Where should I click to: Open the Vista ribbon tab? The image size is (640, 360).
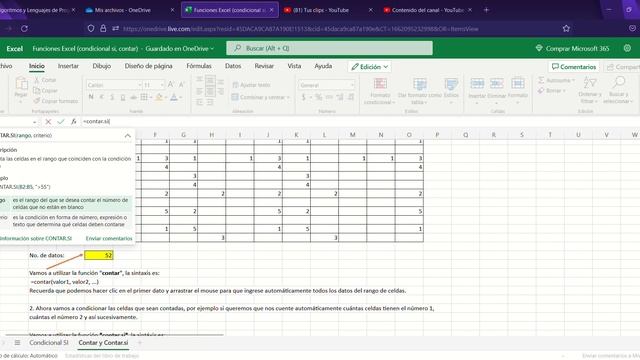294,66
